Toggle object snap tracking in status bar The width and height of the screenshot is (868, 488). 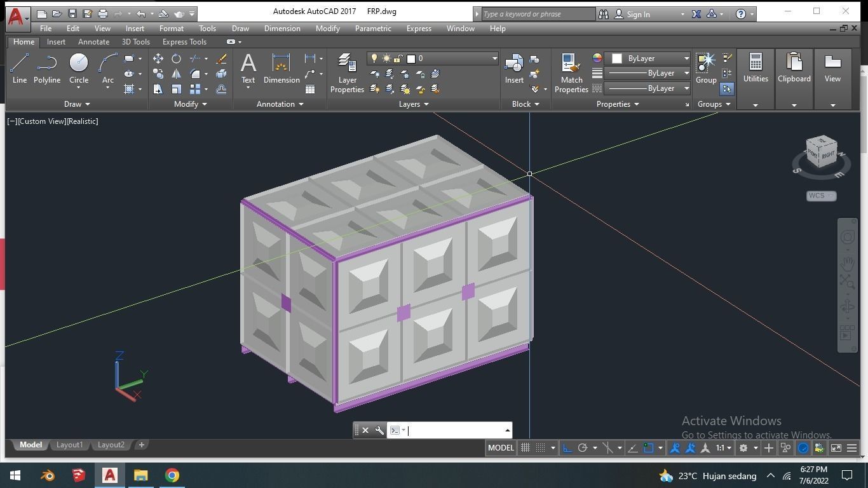coord(633,448)
